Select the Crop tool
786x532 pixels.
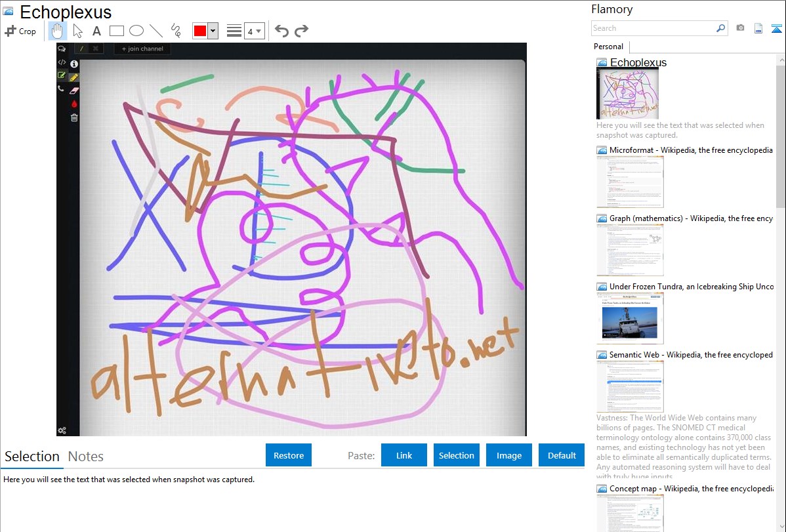point(20,31)
